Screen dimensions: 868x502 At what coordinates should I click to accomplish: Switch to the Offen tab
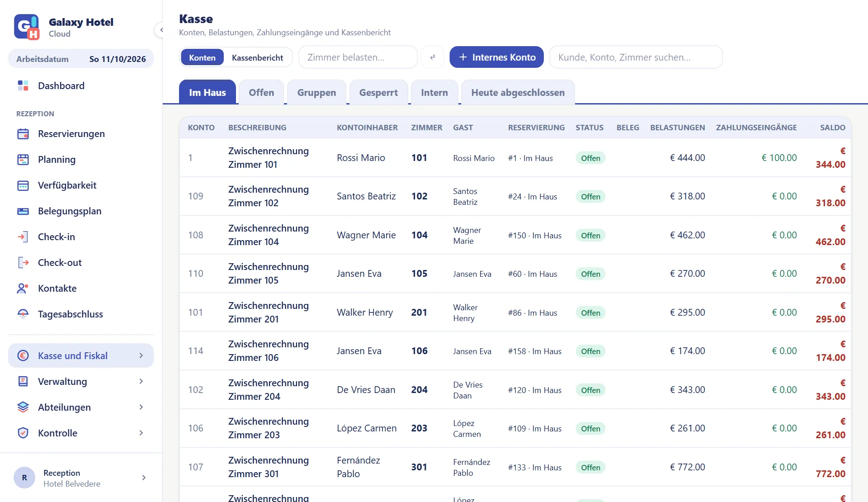pos(261,92)
